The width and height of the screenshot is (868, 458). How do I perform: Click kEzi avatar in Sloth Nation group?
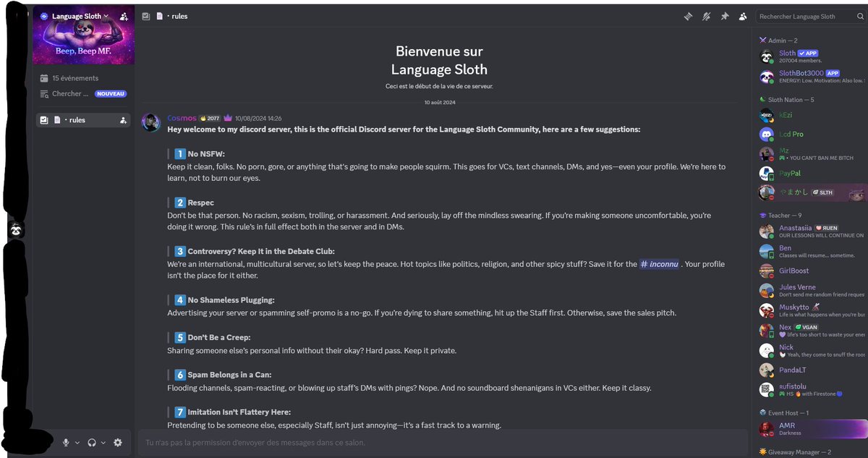pos(766,115)
